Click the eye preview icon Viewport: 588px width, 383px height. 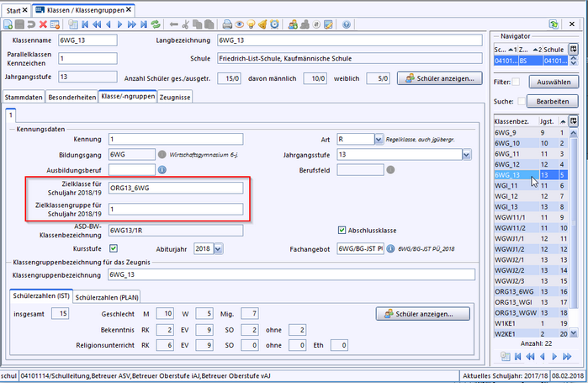coord(240,25)
